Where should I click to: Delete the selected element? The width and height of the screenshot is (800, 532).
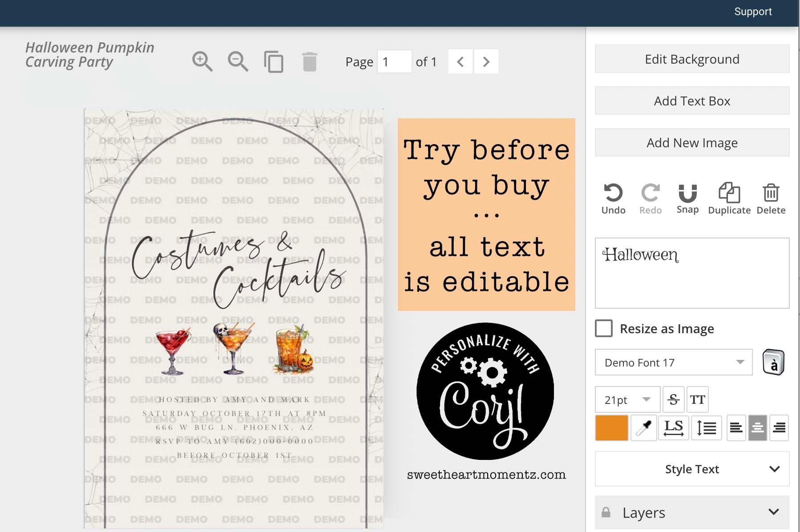770,193
